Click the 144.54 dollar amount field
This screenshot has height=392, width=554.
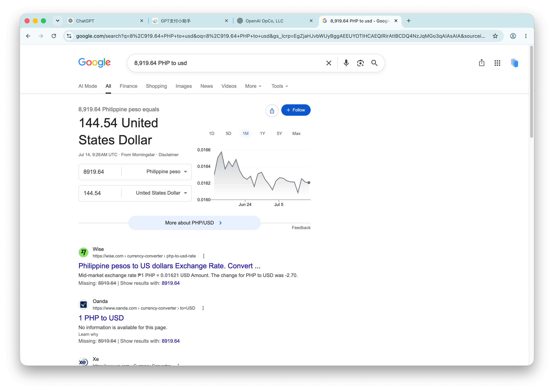click(x=100, y=193)
